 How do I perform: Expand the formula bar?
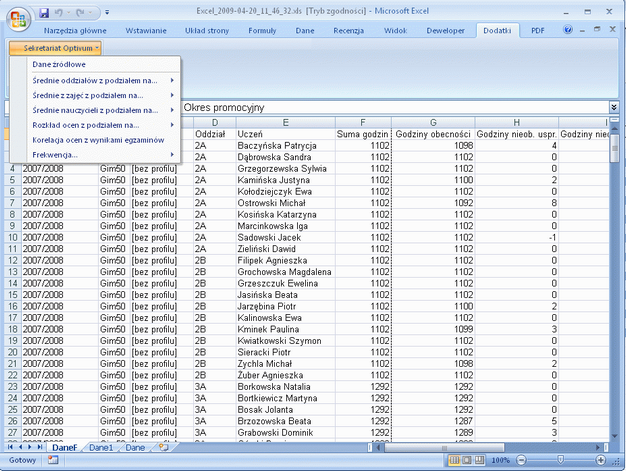(614, 107)
